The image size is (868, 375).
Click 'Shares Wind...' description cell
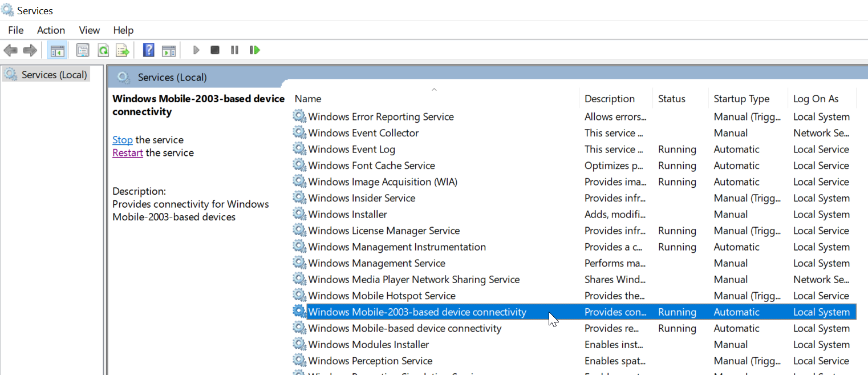615,279
